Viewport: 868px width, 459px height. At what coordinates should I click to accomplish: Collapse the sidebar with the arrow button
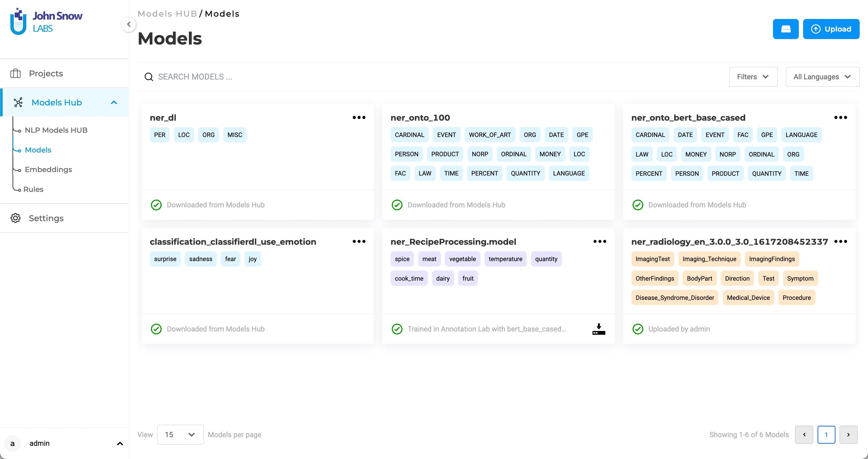click(128, 24)
